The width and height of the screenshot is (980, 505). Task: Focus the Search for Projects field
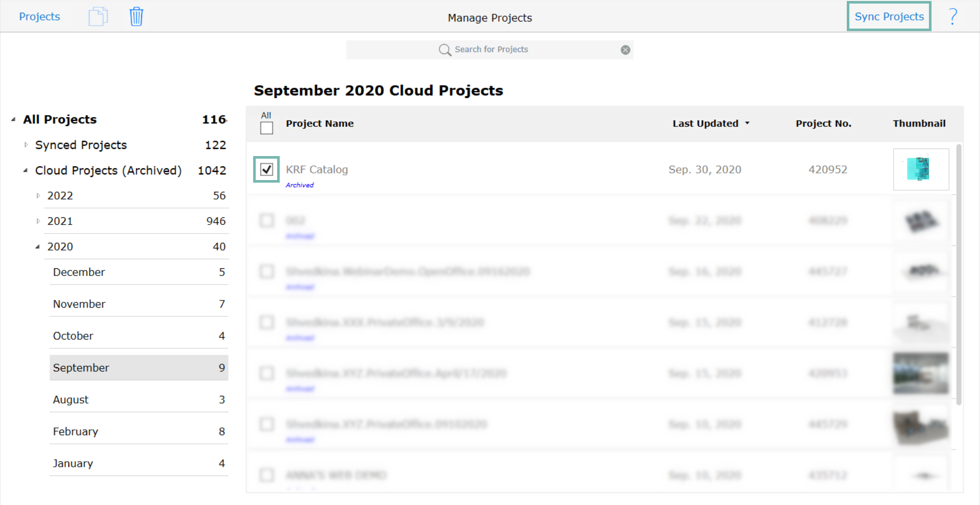tap(490, 49)
